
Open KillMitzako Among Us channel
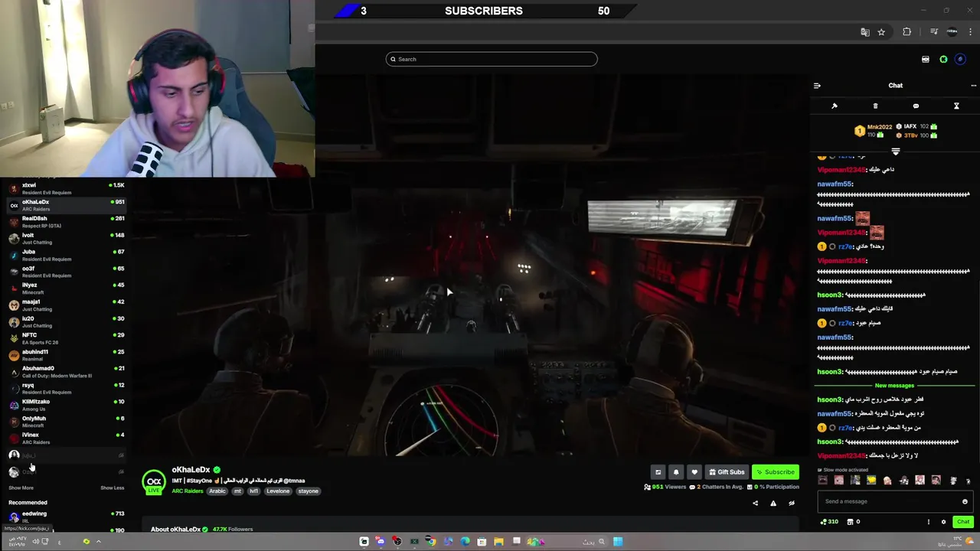click(x=66, y=405)
